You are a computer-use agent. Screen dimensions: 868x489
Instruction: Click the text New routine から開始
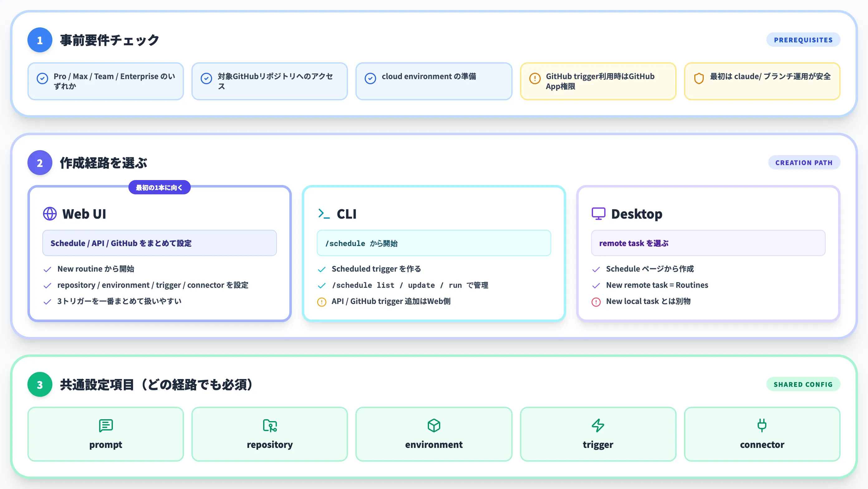click(96, 269)
